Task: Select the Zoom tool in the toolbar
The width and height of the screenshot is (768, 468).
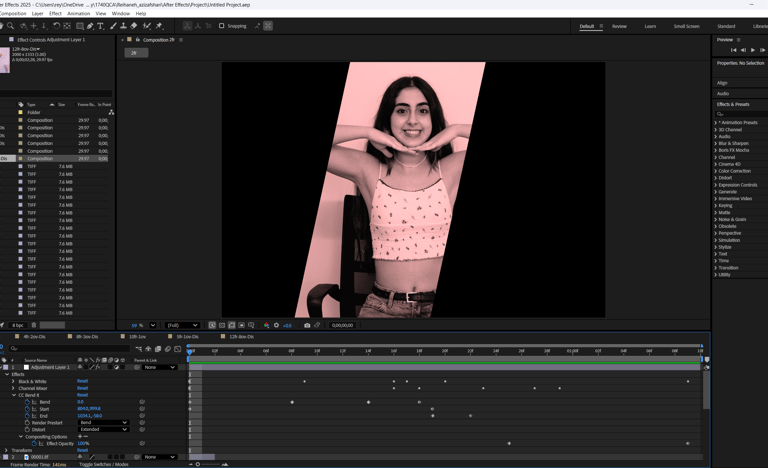Action: pyautogui.click(x=10, y=26)
